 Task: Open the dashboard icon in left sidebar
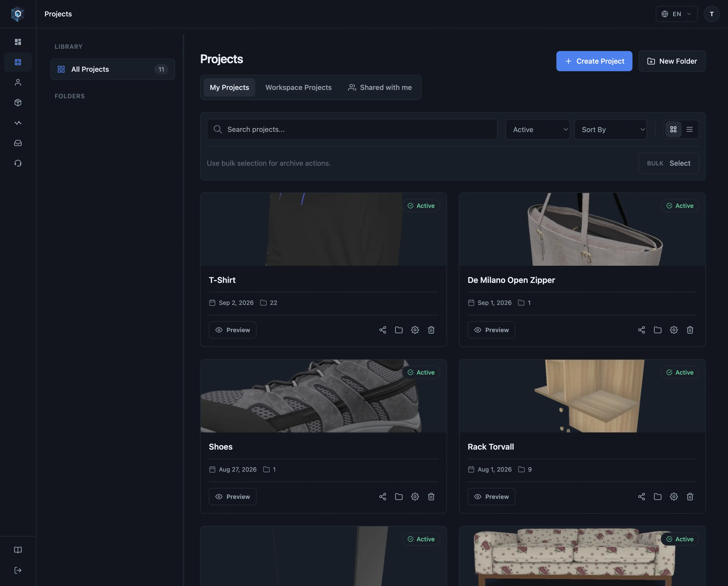[x=18, y=42]
